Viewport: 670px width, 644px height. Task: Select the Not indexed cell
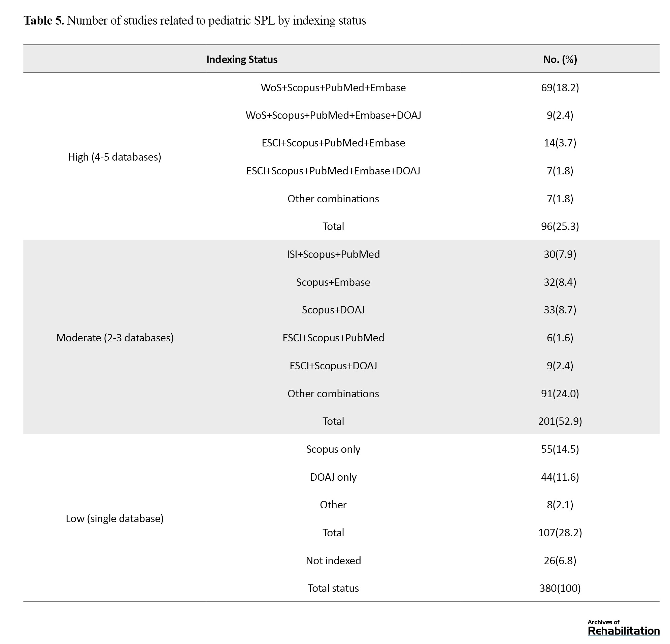coord(333,560)
